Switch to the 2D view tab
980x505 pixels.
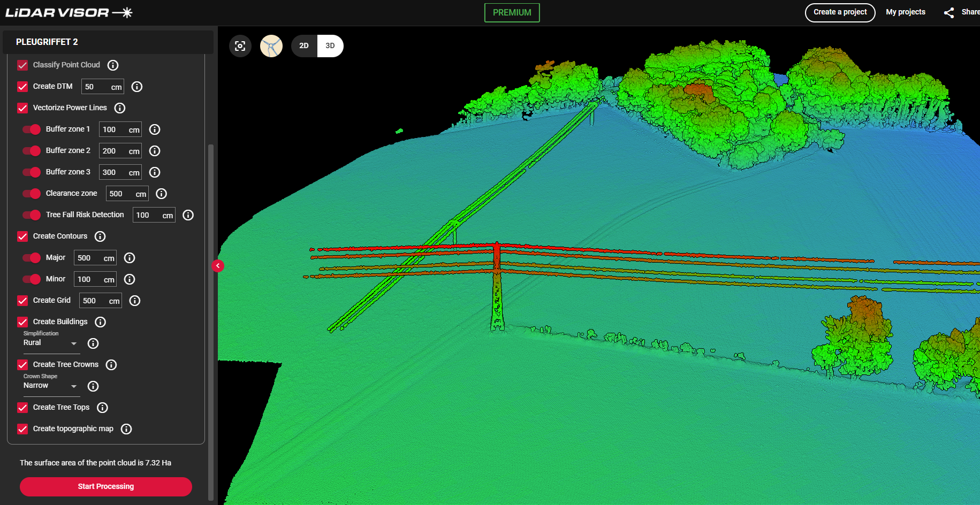[304, 45]
